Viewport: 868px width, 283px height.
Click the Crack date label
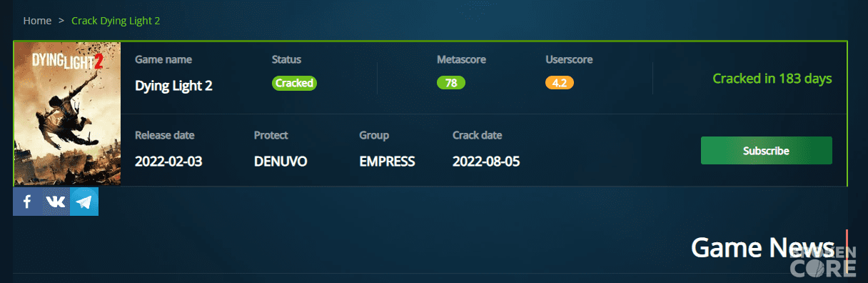(477, 135)
